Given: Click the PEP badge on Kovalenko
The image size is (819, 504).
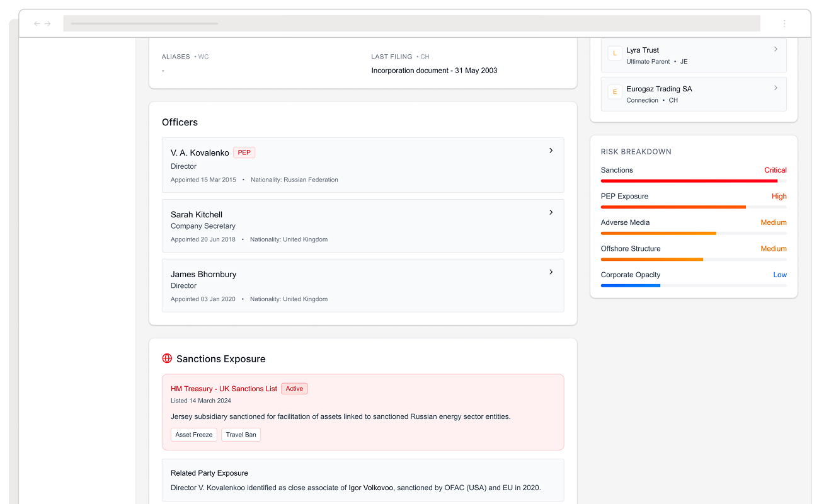Looking at the screenshot, I should 244,152.
